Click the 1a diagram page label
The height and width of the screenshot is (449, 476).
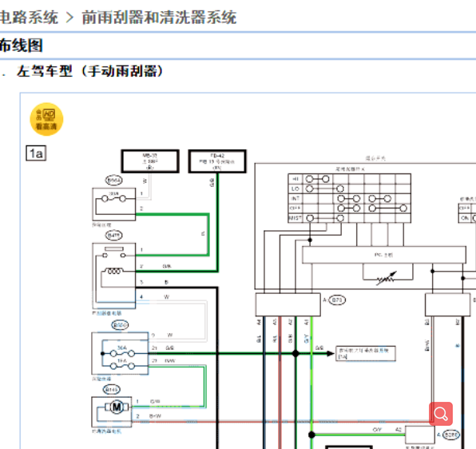[x=36, y=153]
